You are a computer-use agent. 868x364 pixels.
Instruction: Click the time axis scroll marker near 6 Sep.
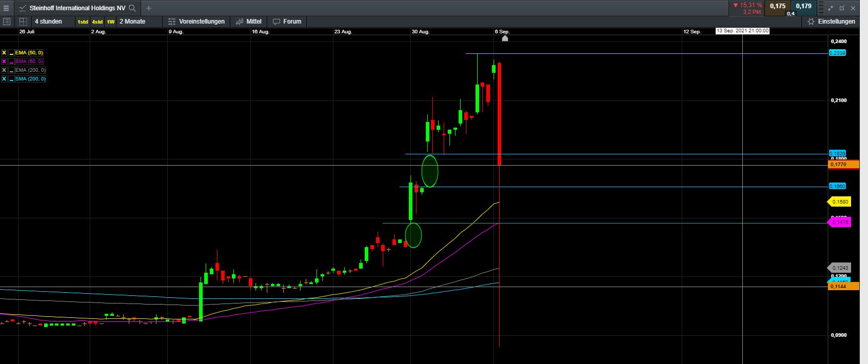[505, 38]
